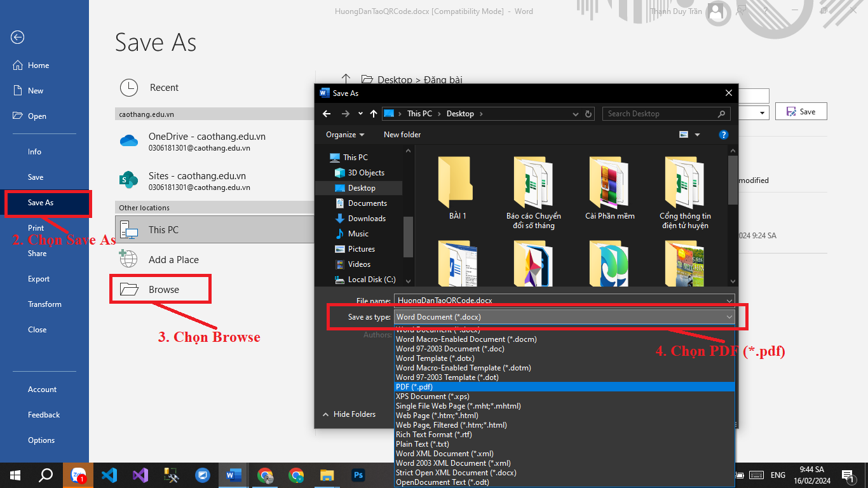Open Windows Start menu
Screen dimensions: 868x488
pos(15,475)
